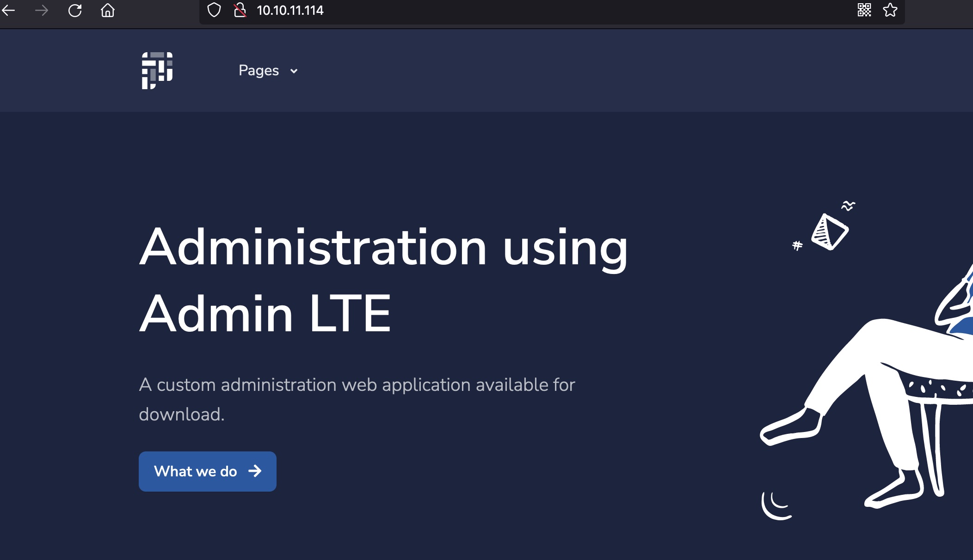Open the QR code generator icon
The width and height of the screenshot is (973, 560).
pyautogui.click(x=864, y=10)
